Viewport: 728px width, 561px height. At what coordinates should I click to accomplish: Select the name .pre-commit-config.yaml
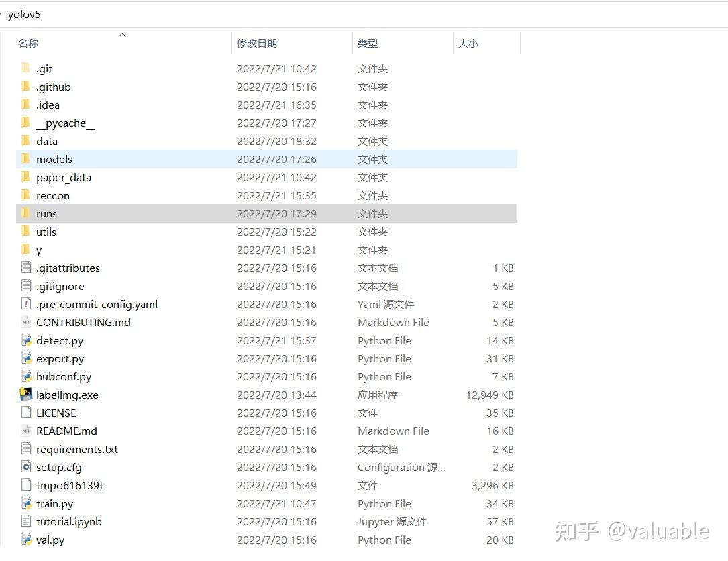click(97, 304)
